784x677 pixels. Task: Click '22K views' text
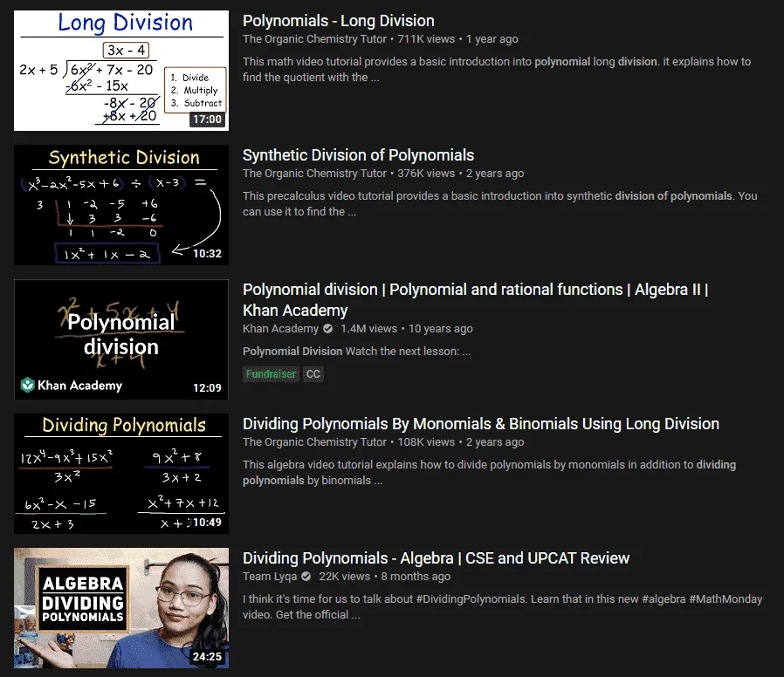(345, 577)
